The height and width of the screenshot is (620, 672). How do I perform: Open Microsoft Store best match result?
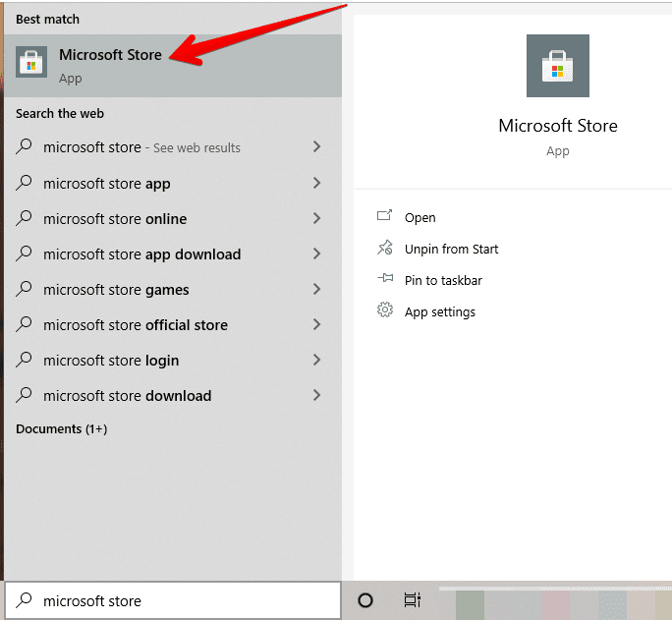pos(173,66)
